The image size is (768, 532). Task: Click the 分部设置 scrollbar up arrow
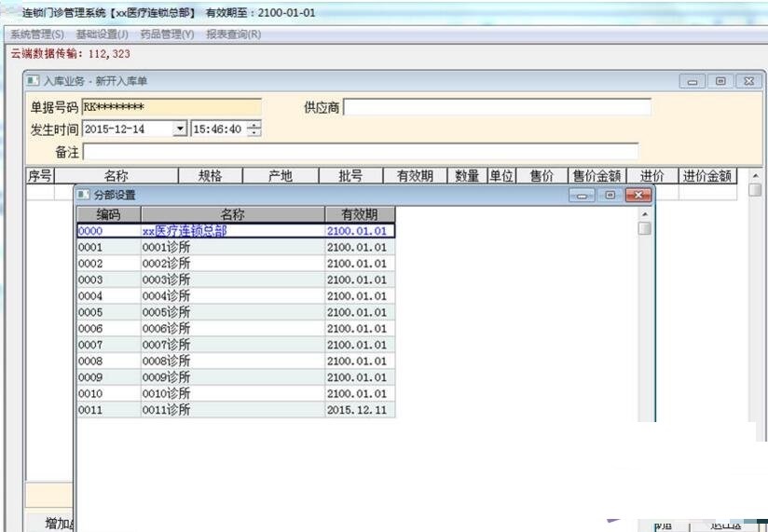[645, 214]
